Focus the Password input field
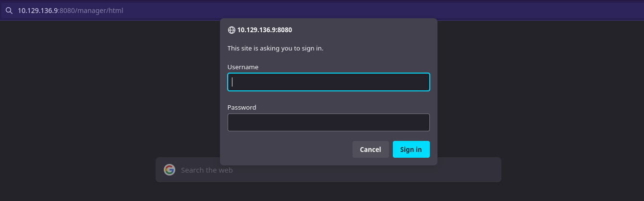644x201 pixels. 328,123
